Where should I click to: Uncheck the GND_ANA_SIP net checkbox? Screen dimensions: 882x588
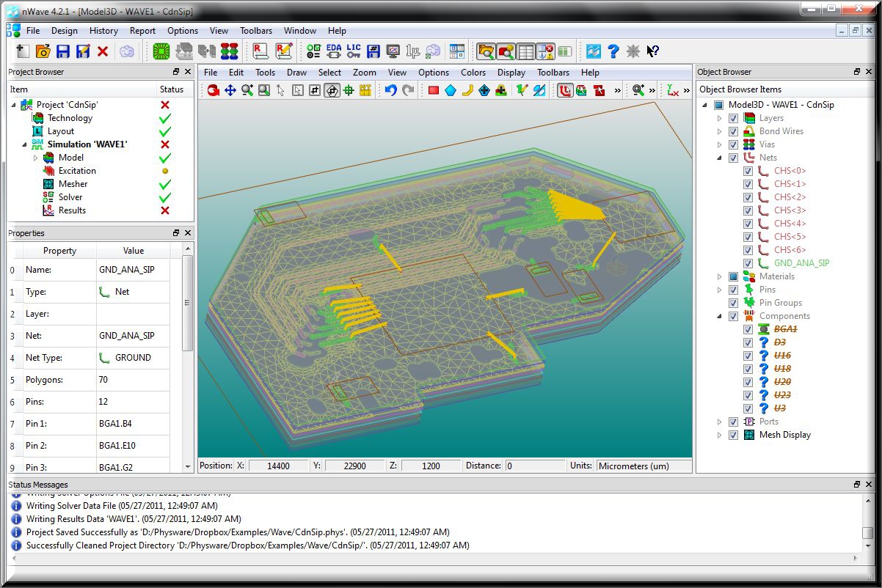coord(748,263)
